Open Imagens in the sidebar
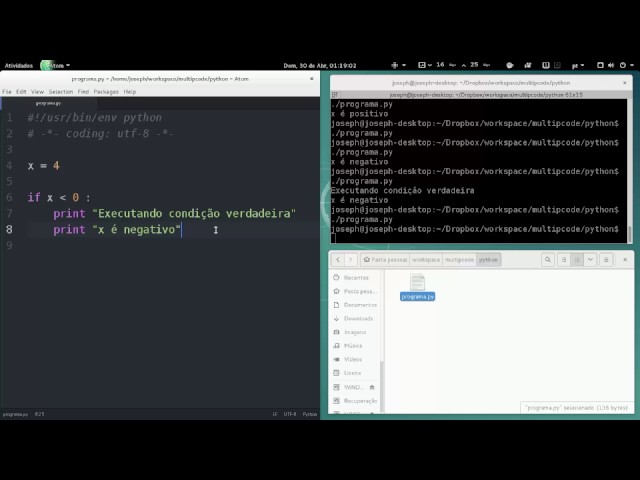640x480 pixels. 354,332
